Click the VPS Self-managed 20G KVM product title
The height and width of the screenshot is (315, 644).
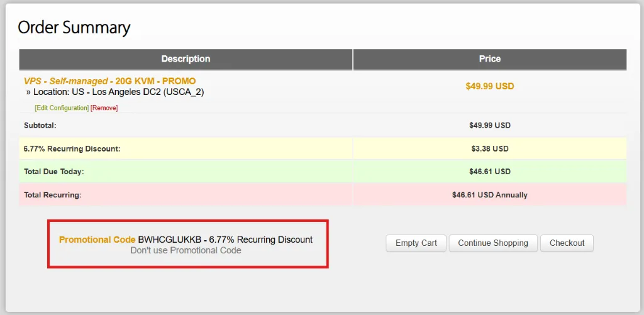click(109, 81)
